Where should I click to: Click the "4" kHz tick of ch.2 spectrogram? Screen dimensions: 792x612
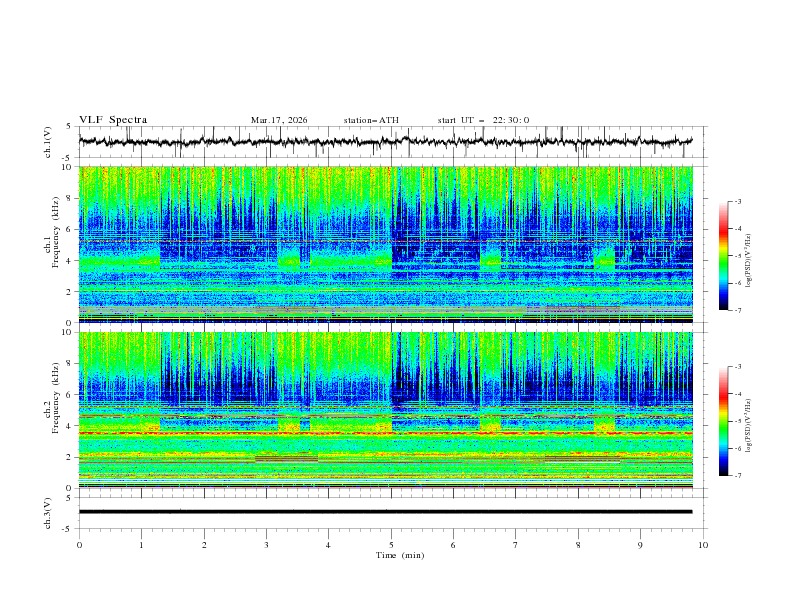(x=70, y=426)
